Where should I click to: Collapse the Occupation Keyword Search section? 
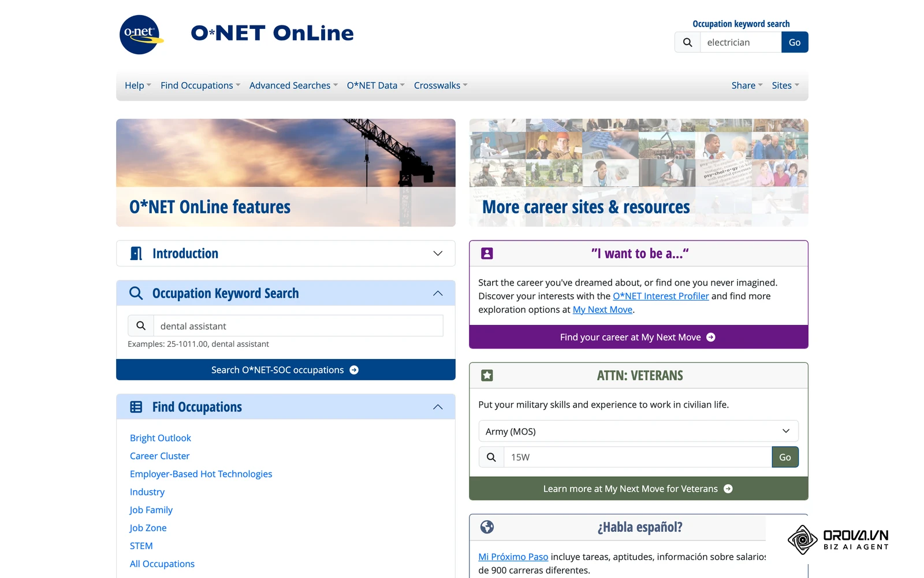point(438,294)
